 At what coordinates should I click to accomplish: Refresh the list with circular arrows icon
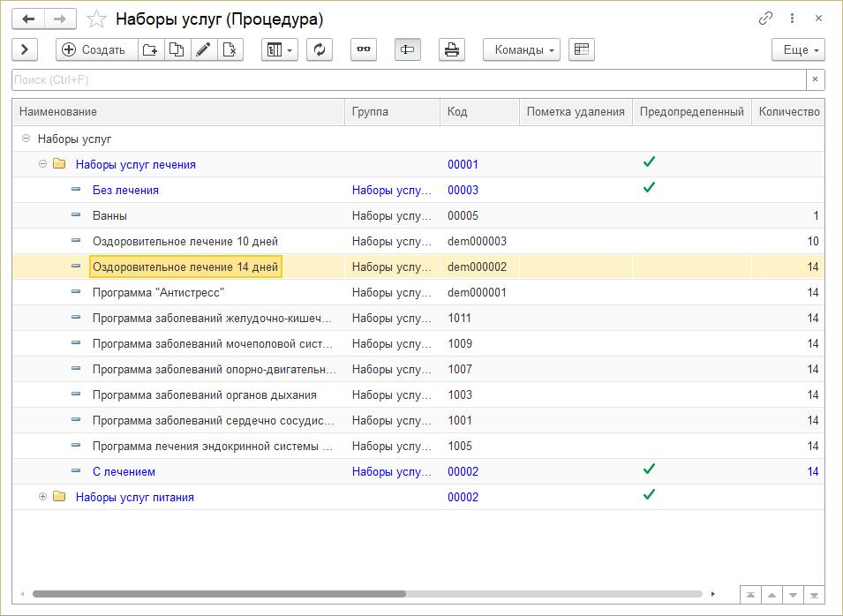pyautogui.click(x=320, y=50)
